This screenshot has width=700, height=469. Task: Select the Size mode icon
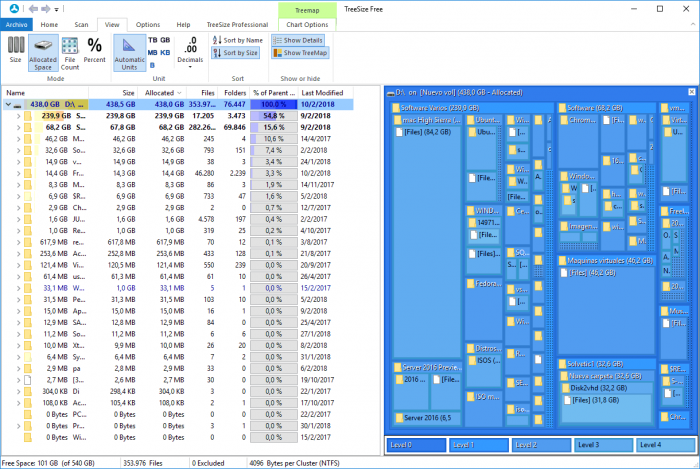16,50
